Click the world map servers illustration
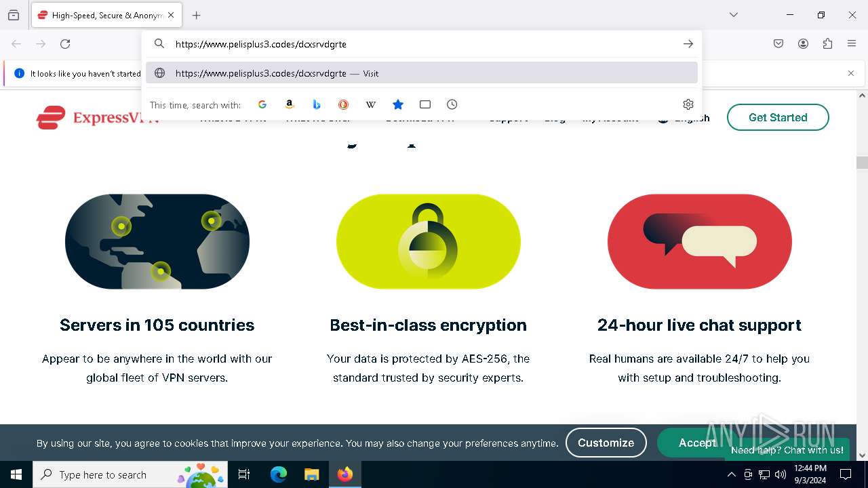Image resolution: width=868 pixels, height=488 pixels. pyautogui.click(x=157, y=241)
